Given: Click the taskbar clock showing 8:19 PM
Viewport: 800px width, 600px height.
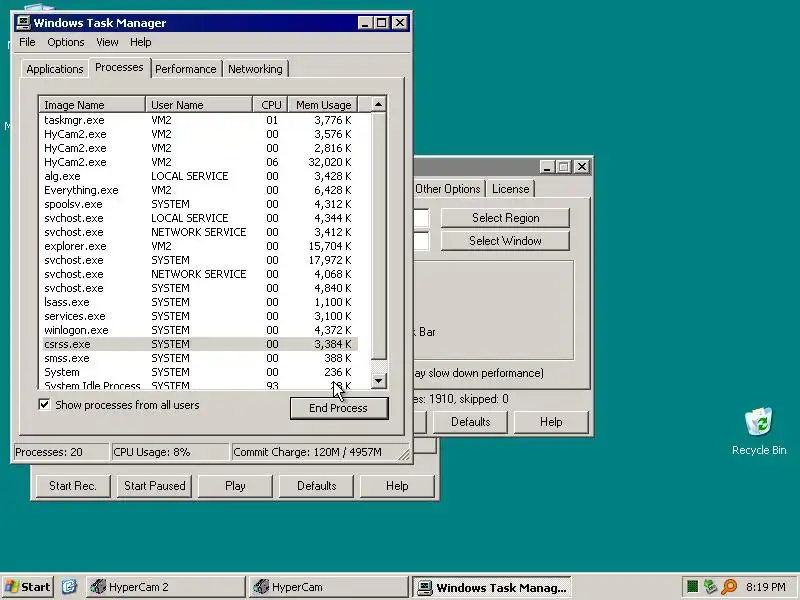Looking at the screenshot, I should pos(765,587).
